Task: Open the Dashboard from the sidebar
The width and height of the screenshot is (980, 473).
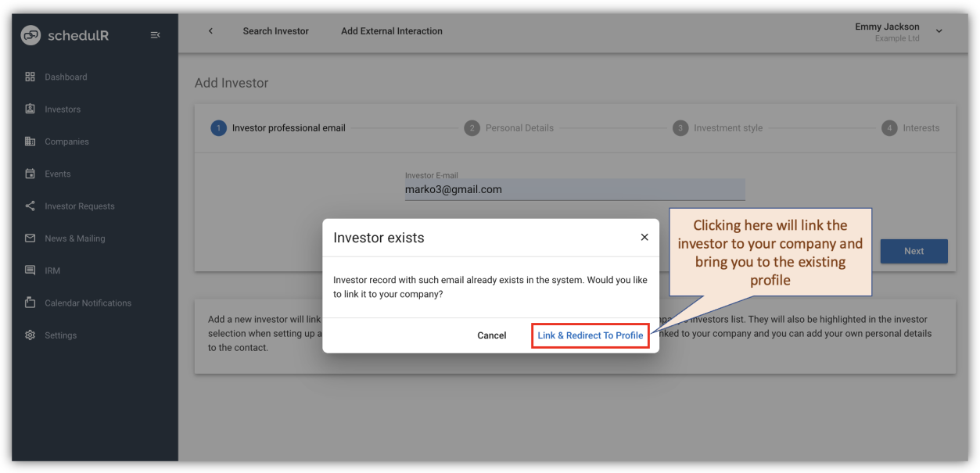Action: coord(65,77)
